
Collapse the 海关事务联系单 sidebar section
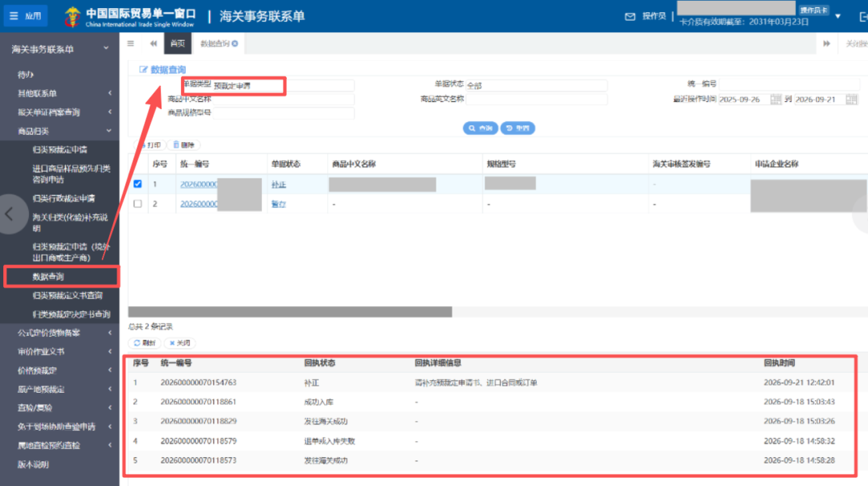[x=59, y=49]
